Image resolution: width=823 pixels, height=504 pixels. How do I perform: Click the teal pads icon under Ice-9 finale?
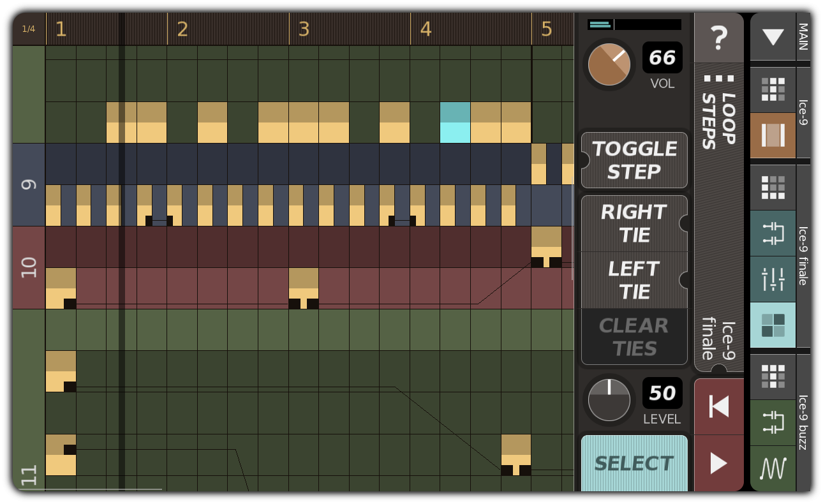(x=773, y=325)
